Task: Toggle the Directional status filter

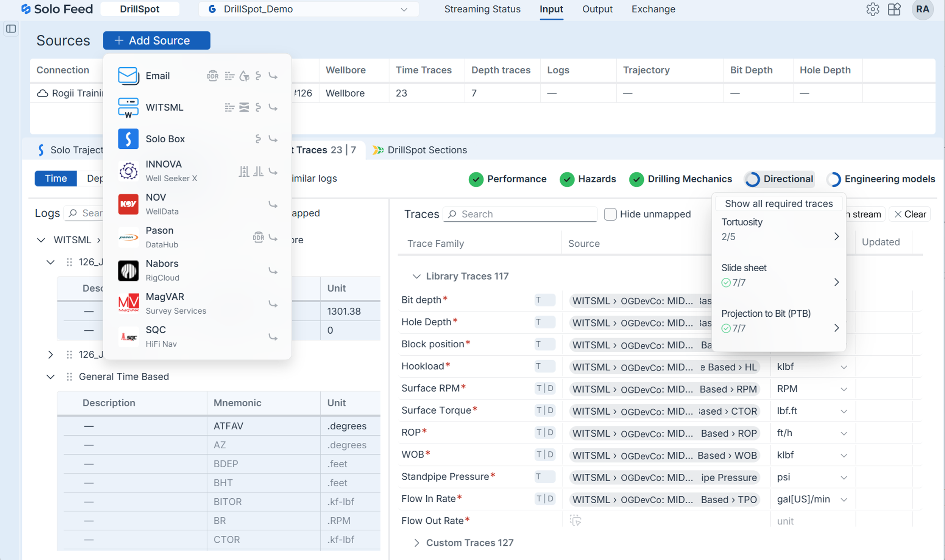Action: pos(780,179)
